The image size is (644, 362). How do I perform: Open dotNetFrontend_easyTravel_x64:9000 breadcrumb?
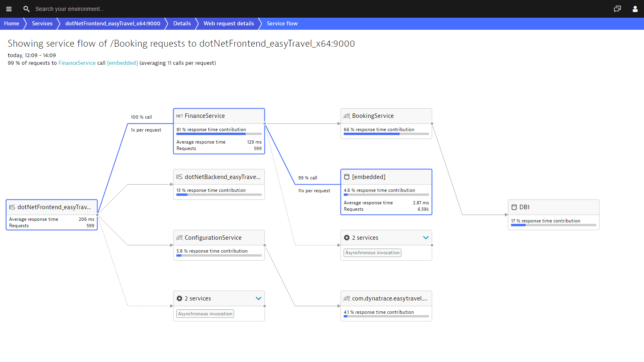113,23
